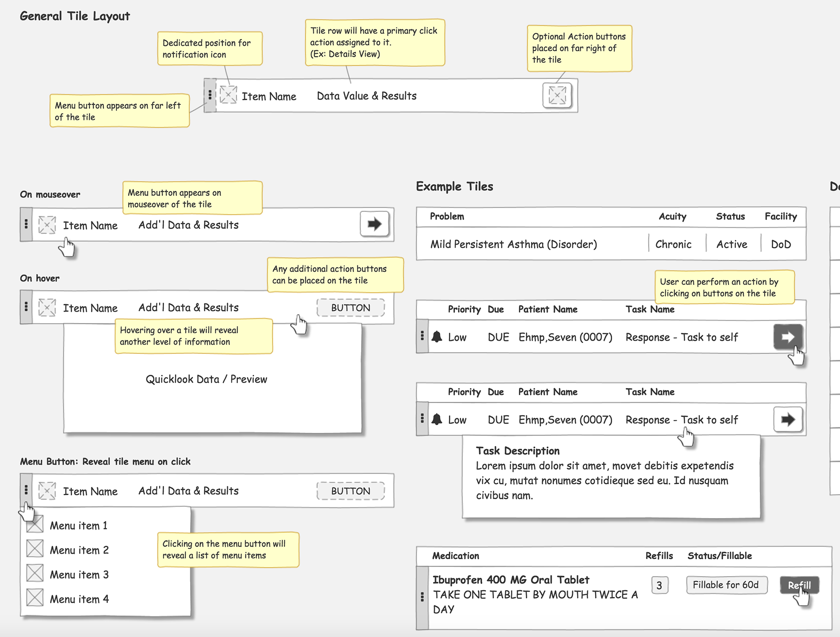This screenshot has width=840, height=637.
Task: Open menu dots on On hover tile
Action: (x=26, y=307)
